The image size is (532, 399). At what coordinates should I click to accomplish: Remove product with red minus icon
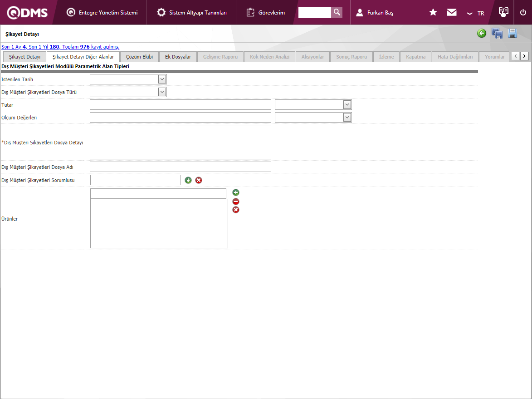coord(236,202)
